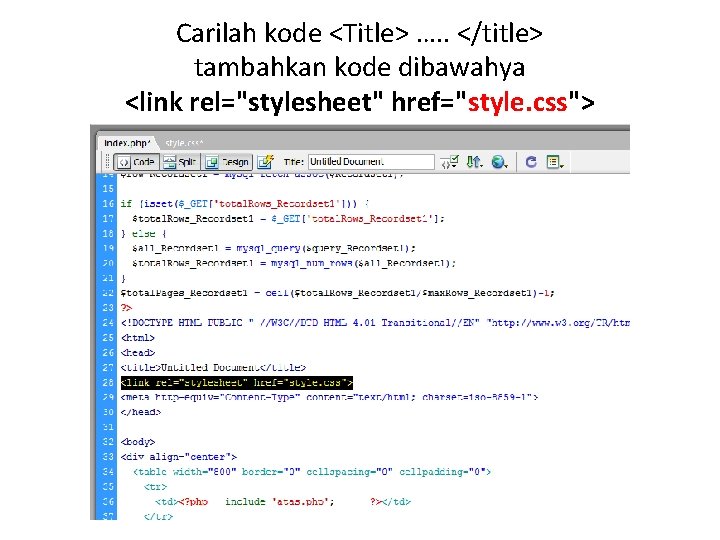Image resolution: width=720 pixels, height=540 pixels.
Task: Click line number 24 in the gutter
Action: pyautogui.click(x=108, y=323)
